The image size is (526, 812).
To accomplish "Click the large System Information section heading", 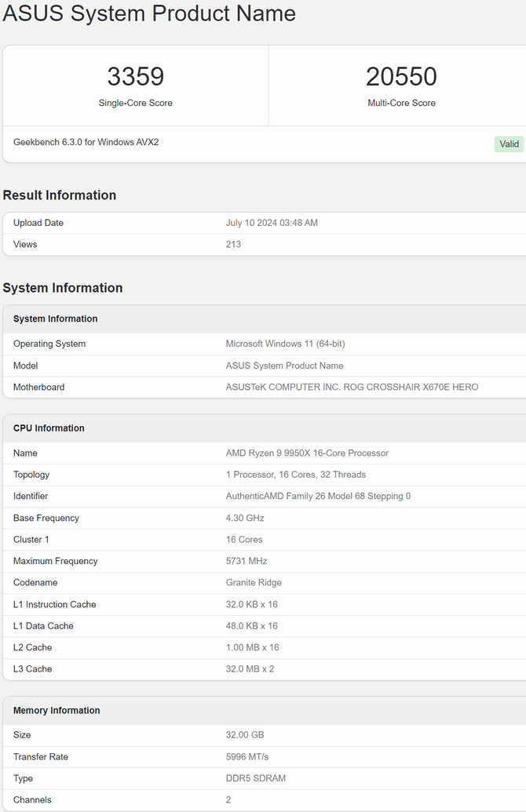I will click(x=63, y=288).
